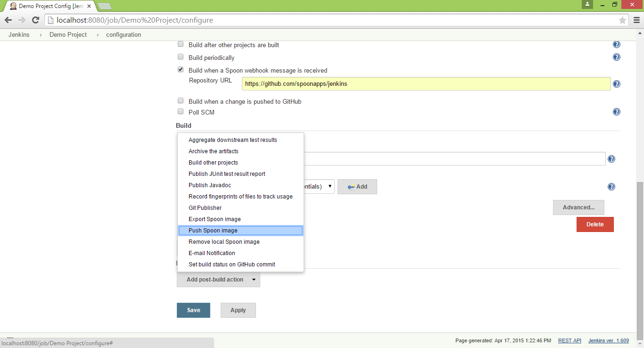Screen dimensions: 644x348
Task: Open Jenkins ver. 1.609 link
Action: pyautogui.click(x=609, y=340)
